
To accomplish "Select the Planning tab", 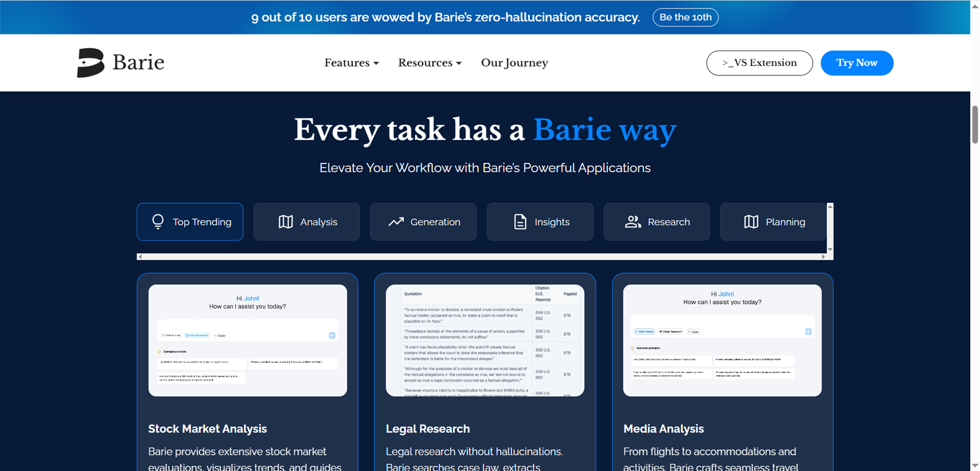I will (773, 222).
